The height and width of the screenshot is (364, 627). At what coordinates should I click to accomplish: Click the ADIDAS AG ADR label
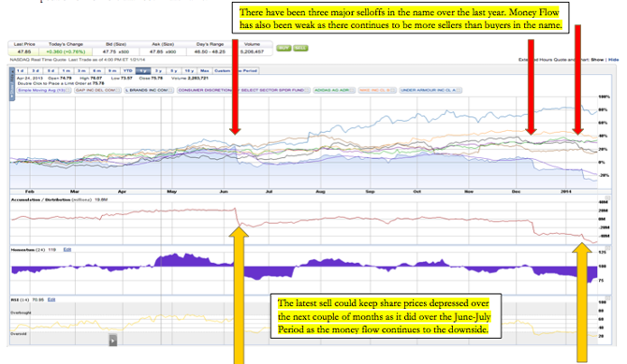[332, 91]
